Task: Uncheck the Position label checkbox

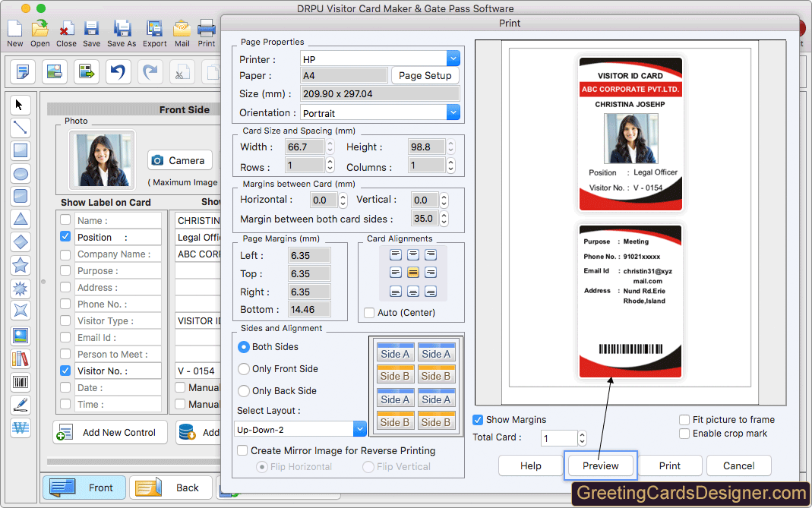Action: coord(65,237)
